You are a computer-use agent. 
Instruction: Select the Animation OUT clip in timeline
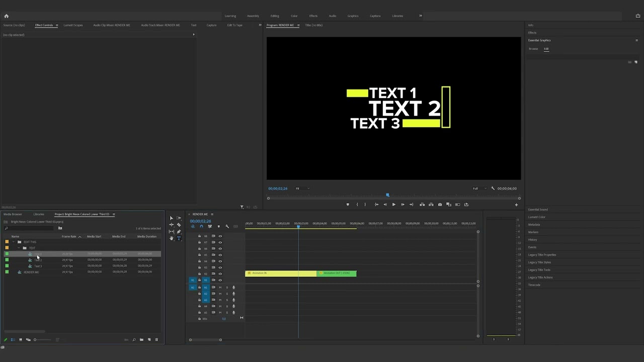[337, 274]
